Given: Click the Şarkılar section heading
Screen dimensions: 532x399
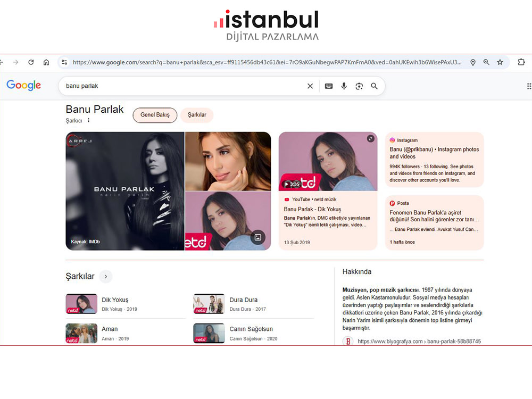Looking at the screenshot, I should 80,277.
